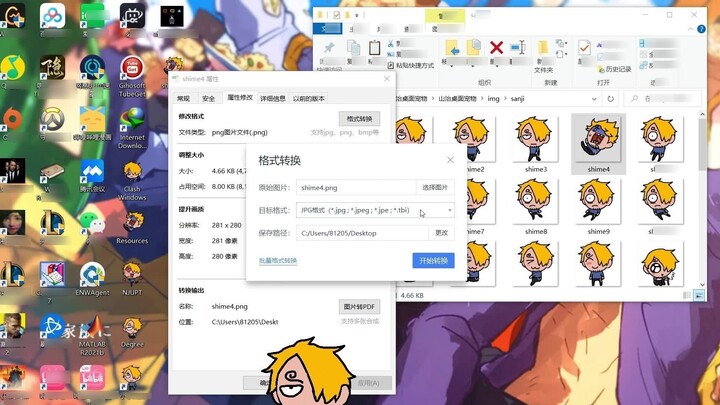Switch to 属性修改 tab in properties window
Screen dimensions: 720x405
pyautogui.click(x=240, y=97)
